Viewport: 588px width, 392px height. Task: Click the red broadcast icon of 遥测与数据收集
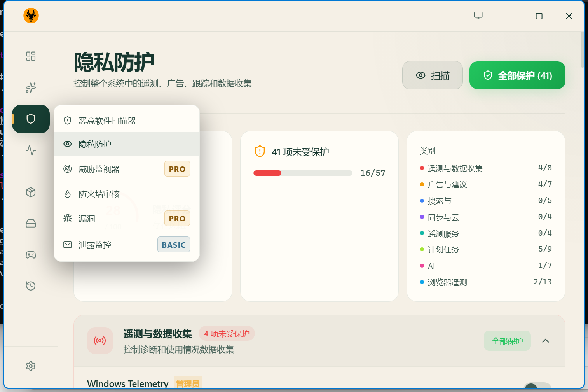point(100,341)
